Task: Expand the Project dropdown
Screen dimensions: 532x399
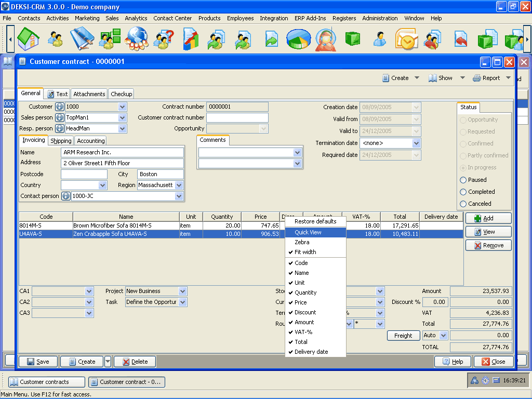Action: [182, 291]
